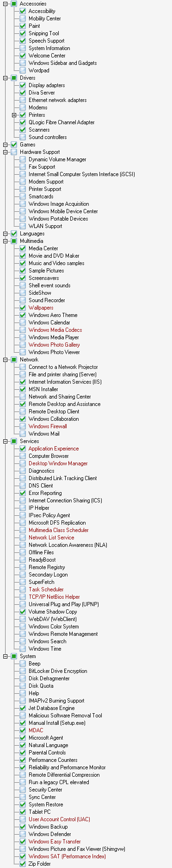Check WLAN Support checkbox
The image size is (172, 868).
tap(23, 226)
